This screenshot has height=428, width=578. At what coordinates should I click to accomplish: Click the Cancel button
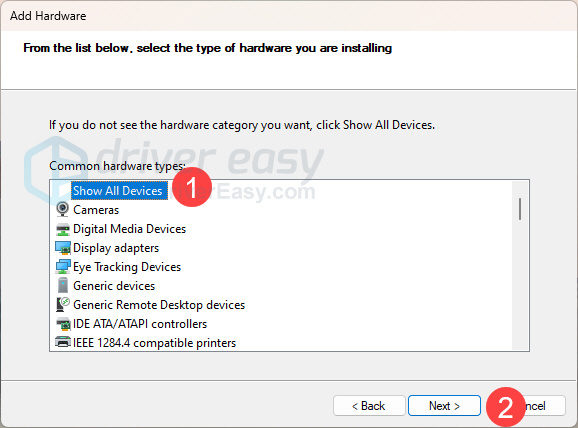[531, 406]
